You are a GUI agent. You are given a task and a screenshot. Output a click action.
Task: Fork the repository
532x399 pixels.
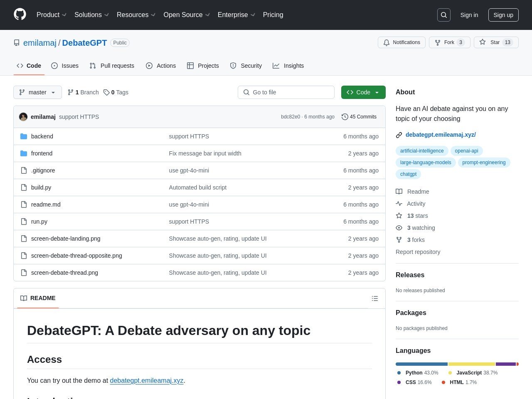tap(450, 42)
